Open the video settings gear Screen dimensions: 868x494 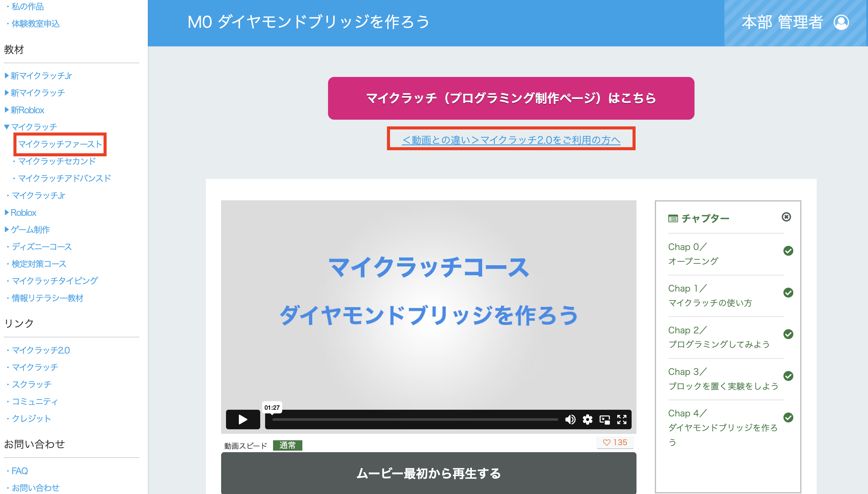tap(587, 420)
